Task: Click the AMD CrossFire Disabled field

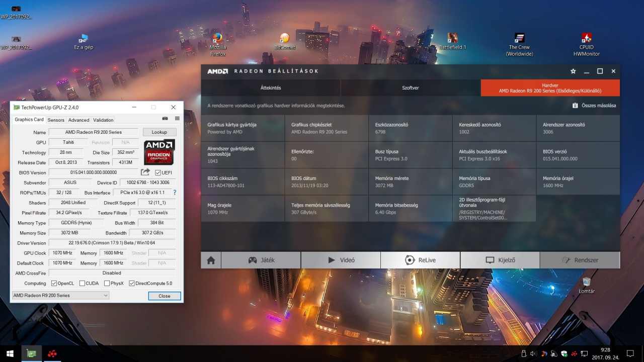Action: (x=112, y=273)
